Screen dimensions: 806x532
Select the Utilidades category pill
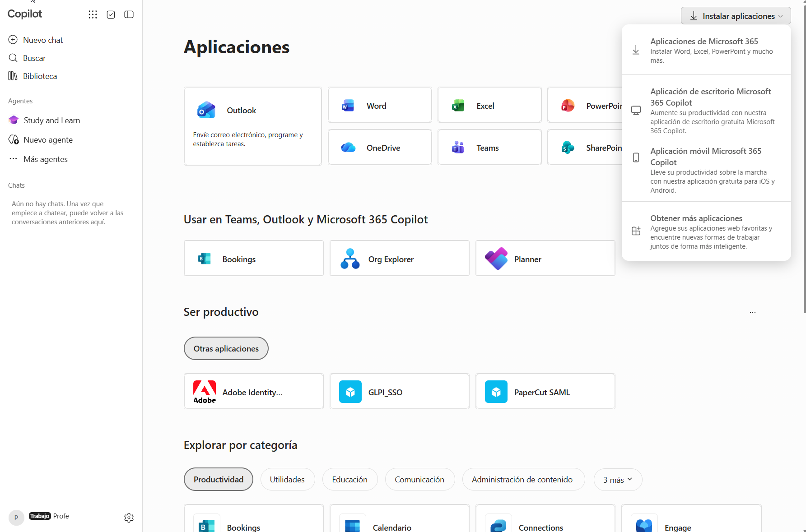tap(287, 479)
